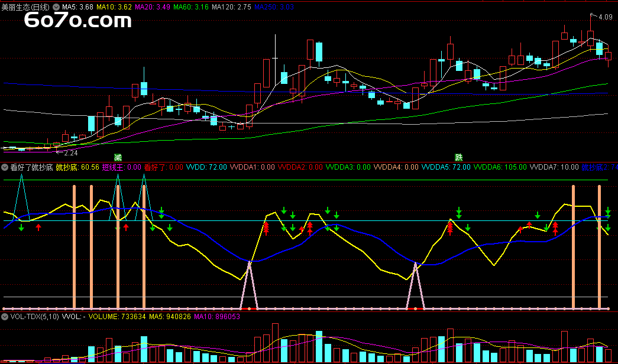Click the green MA60 legend label
Viewport: 618px width, 364px height.
[x=191, y=6]
